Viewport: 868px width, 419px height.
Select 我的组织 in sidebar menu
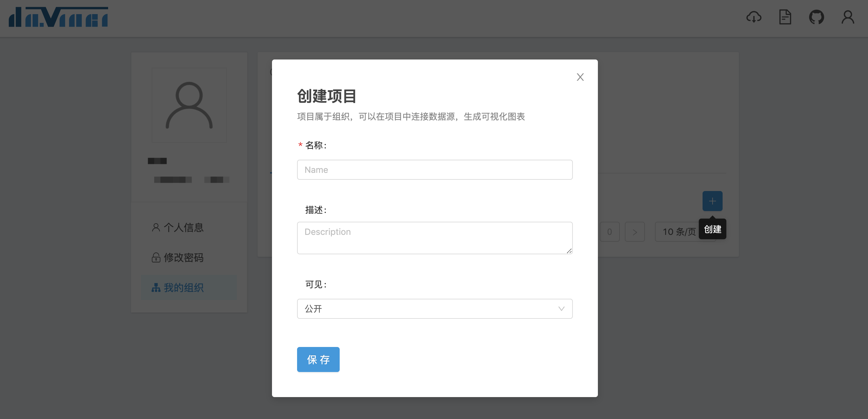(x=183, y=287)
